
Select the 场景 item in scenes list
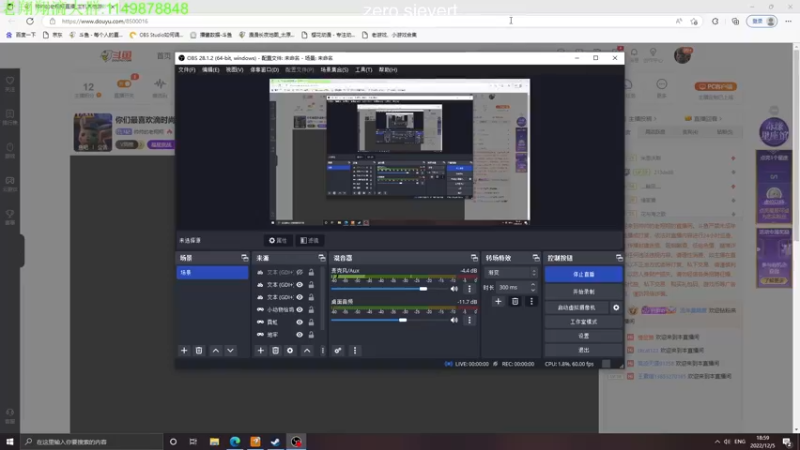point(212,273)
